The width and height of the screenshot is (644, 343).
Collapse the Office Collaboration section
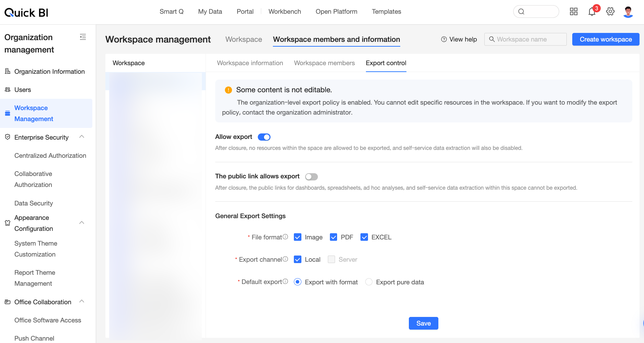click(82, 301)
